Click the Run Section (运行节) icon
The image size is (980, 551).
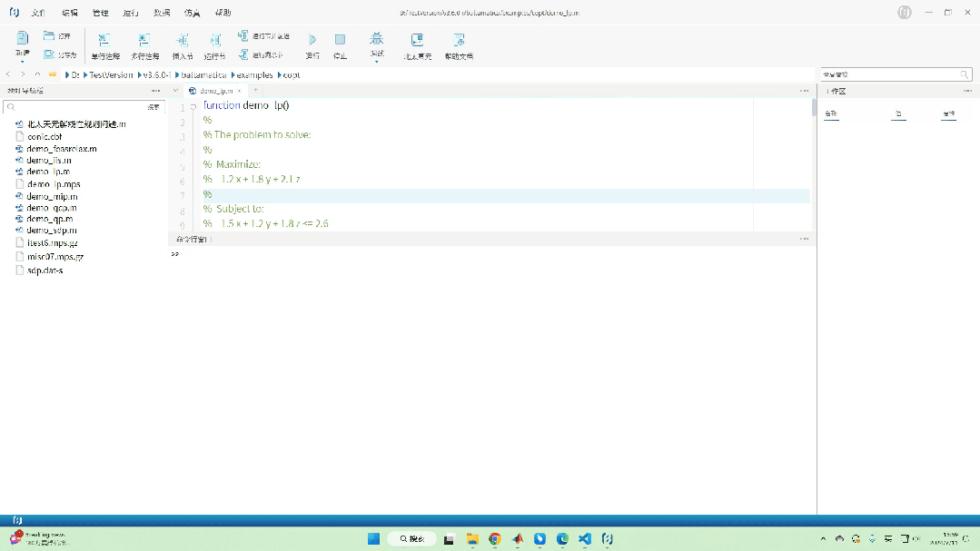(215, 40)
